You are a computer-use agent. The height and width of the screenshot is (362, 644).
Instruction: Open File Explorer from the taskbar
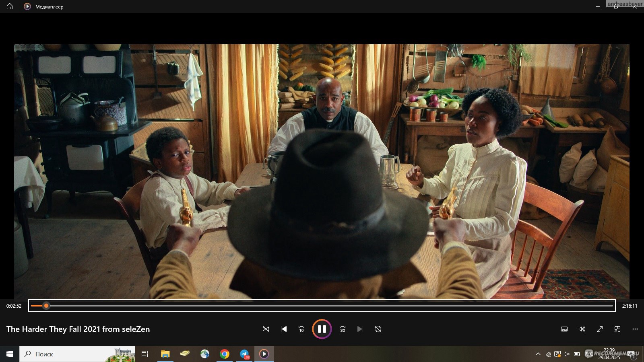(165, 354)
